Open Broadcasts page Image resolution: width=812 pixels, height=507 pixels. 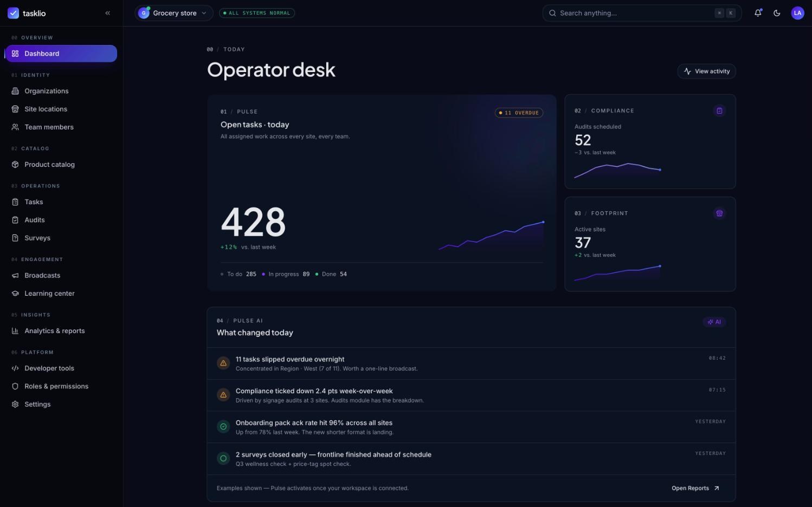tap(61, 275)
